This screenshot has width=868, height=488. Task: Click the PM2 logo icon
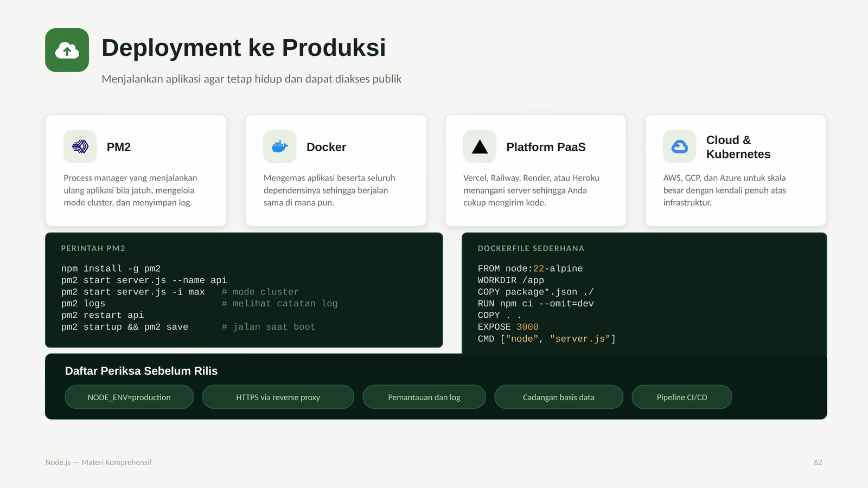coord(80,146)
